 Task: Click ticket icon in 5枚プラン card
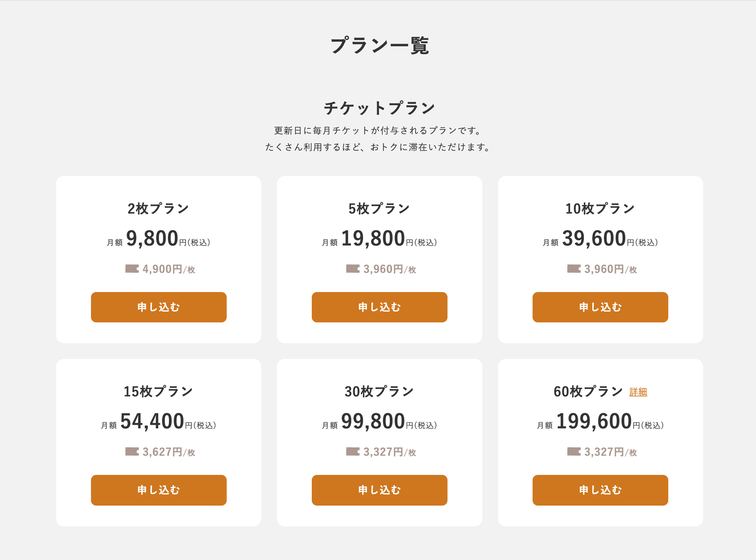[x=353, y=269]
